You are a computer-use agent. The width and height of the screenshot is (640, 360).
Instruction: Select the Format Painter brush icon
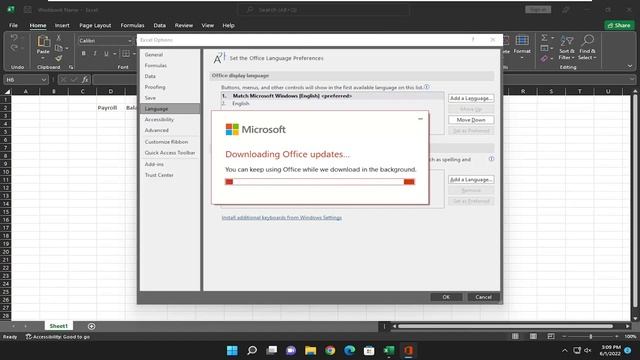59,58
